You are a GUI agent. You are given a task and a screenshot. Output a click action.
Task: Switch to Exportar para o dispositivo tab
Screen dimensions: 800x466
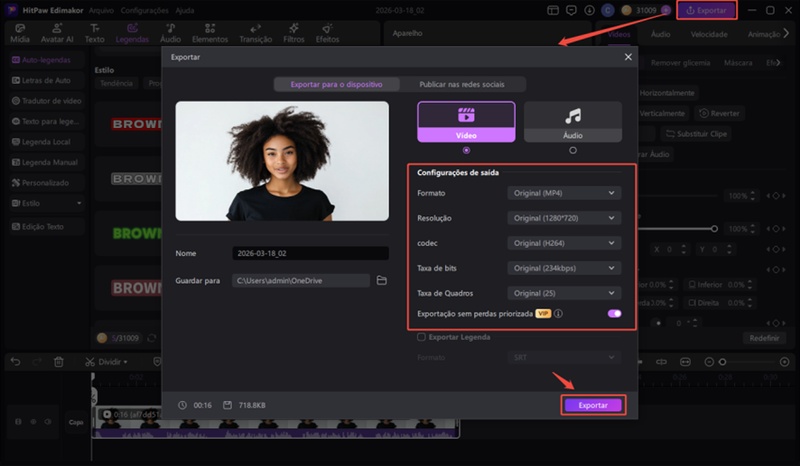(x=336, y=84)
